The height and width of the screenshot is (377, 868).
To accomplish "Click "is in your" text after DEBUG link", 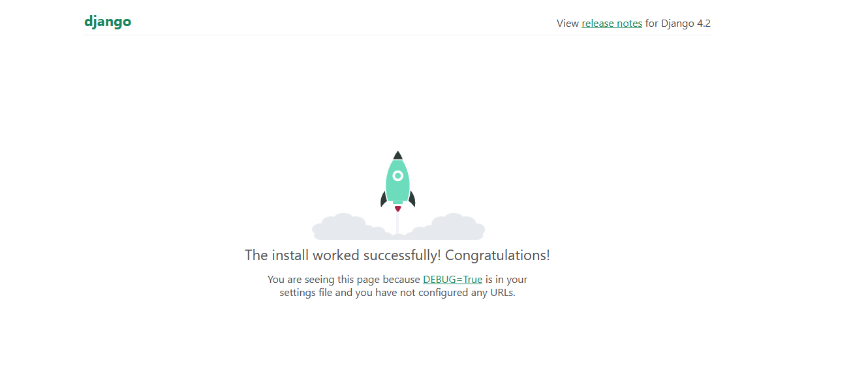I will (x=506, y=280).
